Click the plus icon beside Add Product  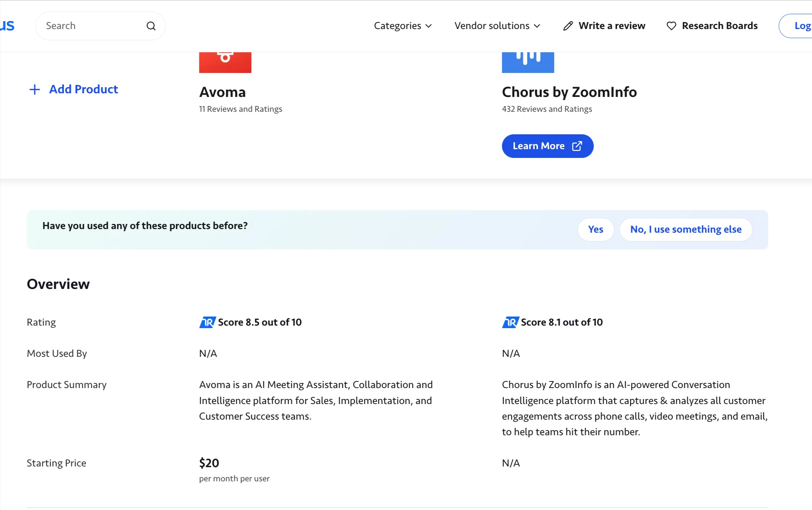click(x=34, y=89)
